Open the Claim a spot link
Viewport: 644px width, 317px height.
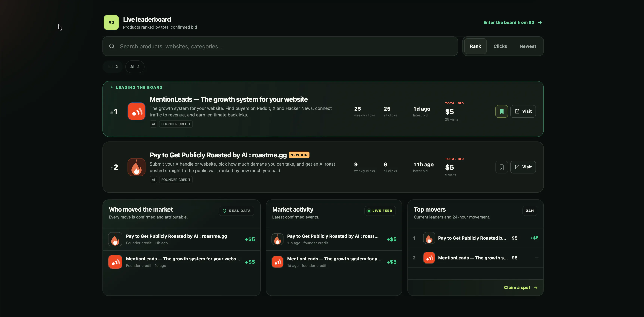[521, 287]
